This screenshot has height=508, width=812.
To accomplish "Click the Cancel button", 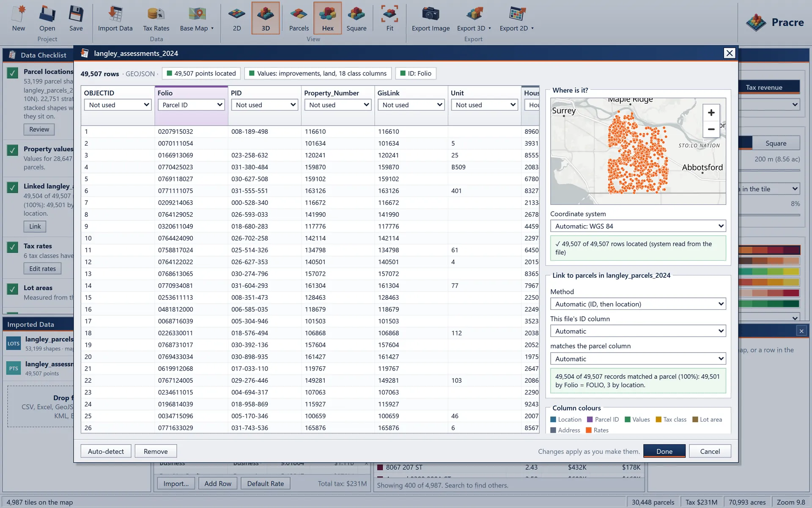I will point(710,451).
